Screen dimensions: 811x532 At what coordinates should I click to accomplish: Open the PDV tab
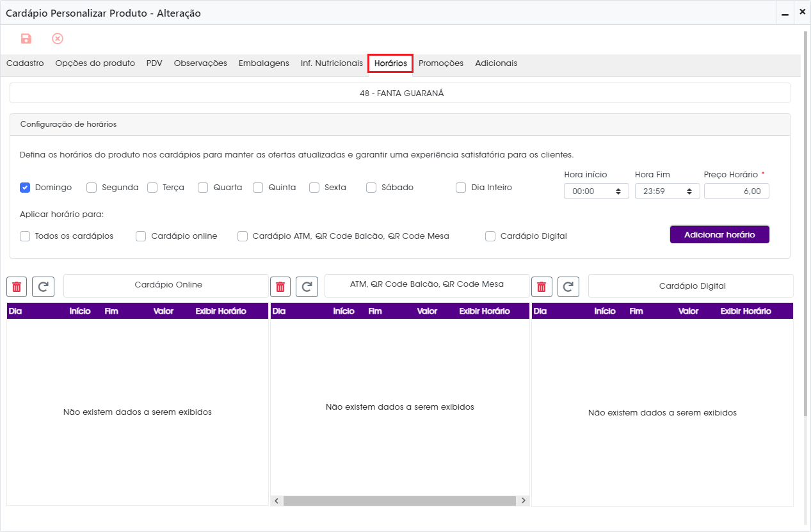coord(154,63)
